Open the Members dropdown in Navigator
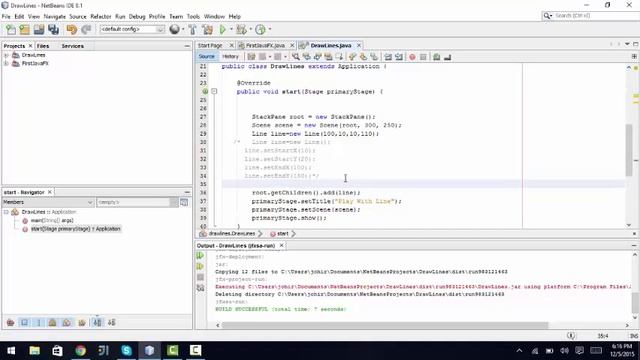This screenshot has height=360, width=640. pyautogui.click(x=48, y=202)
